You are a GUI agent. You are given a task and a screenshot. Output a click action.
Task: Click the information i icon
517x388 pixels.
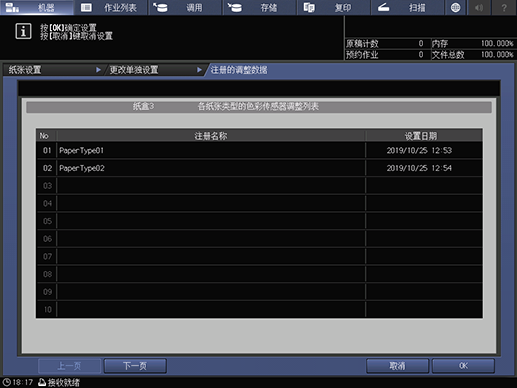coord(23,31)
